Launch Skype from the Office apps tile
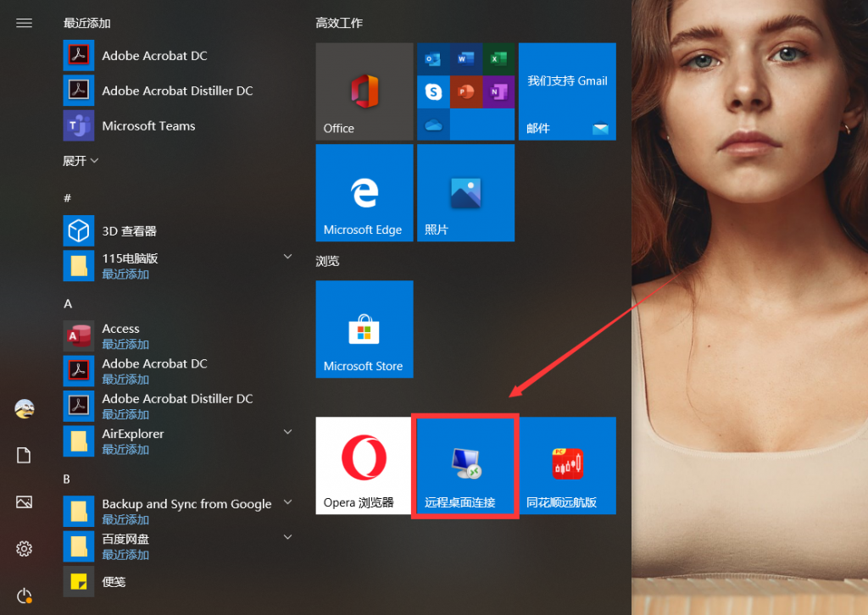Viewport: 868px width, 615px height. pyautogui.click(x=433, y=91)
